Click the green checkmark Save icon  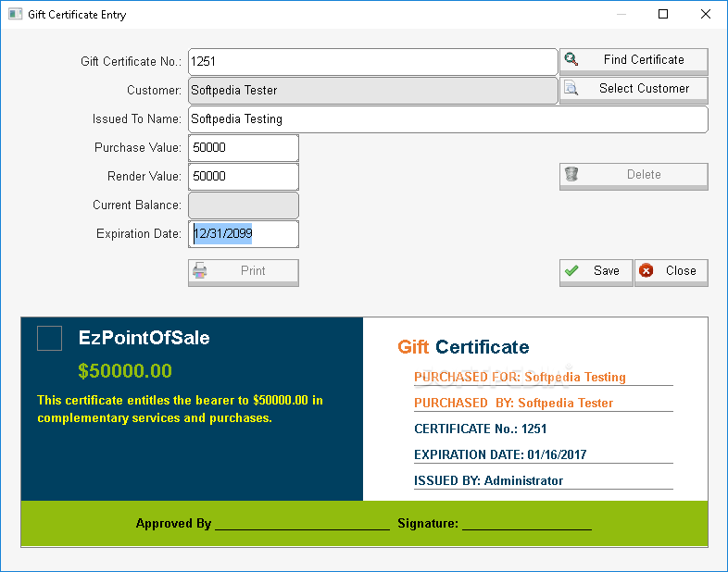coord(571,270)
